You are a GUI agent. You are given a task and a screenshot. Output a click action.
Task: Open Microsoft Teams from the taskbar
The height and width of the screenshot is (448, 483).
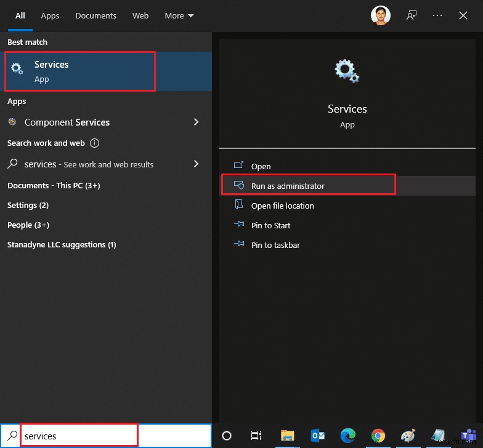(468, 436)
